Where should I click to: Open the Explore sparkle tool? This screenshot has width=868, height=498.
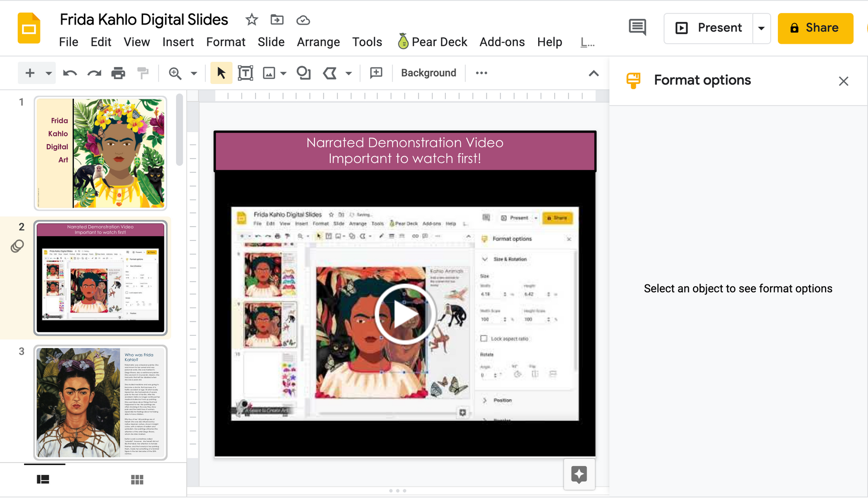point(579,474)
